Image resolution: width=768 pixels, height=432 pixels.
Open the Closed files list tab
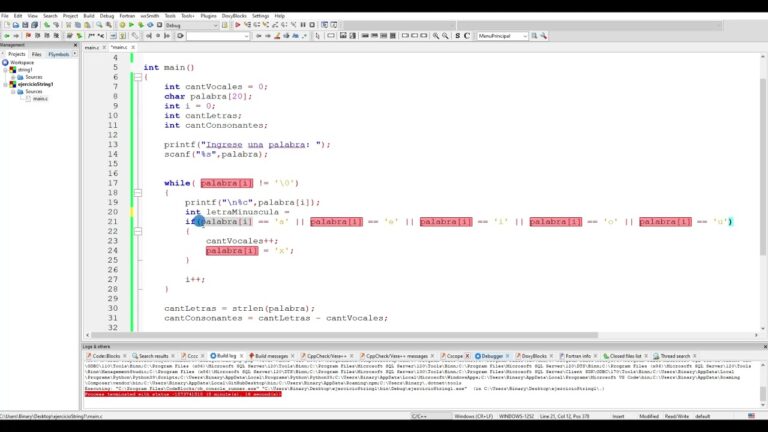pos(625,356)
